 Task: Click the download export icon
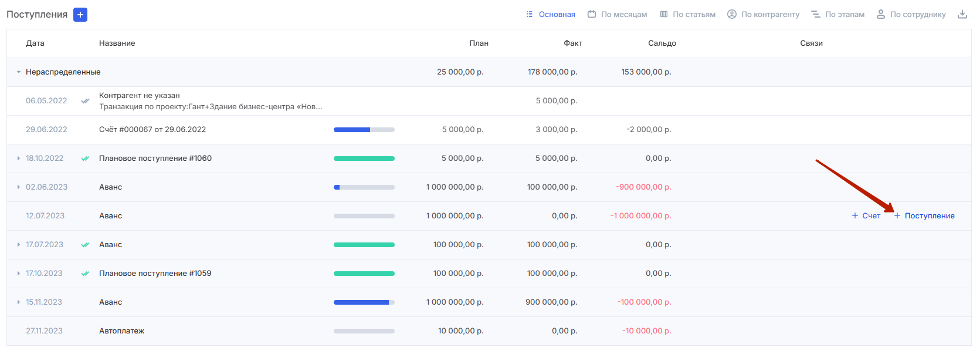pyautogui.click(x=962, y=15)
